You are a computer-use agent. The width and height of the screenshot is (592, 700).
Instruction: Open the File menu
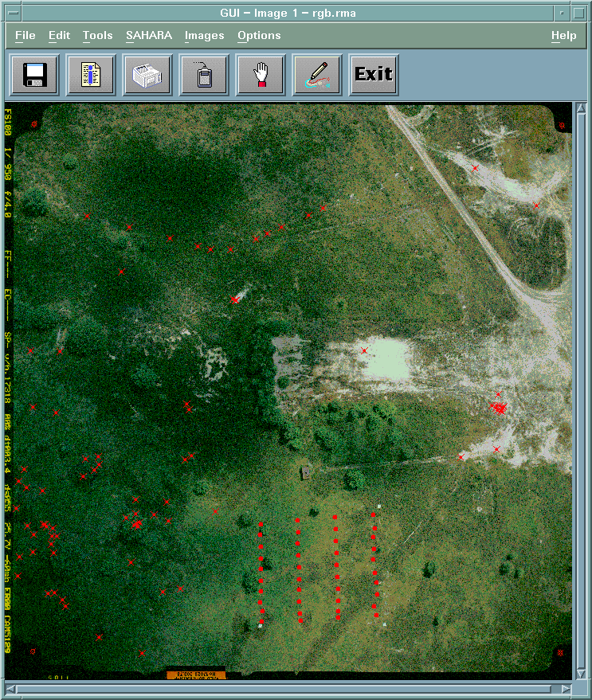coord(25,35)
